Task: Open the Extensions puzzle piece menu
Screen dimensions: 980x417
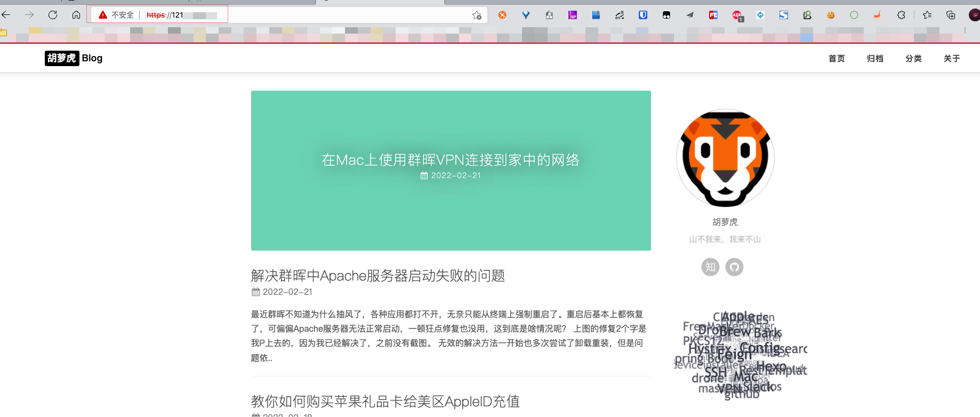Action: click(901, 15)
